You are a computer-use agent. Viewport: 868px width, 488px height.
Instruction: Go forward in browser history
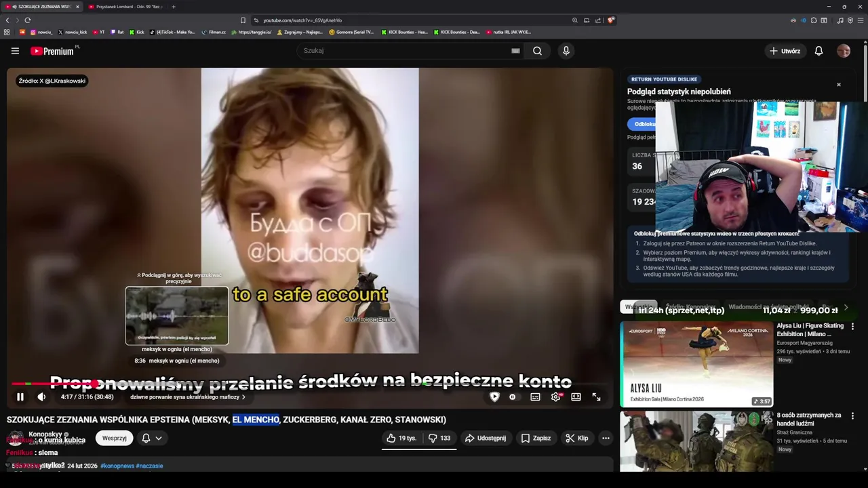pos(17,20)
